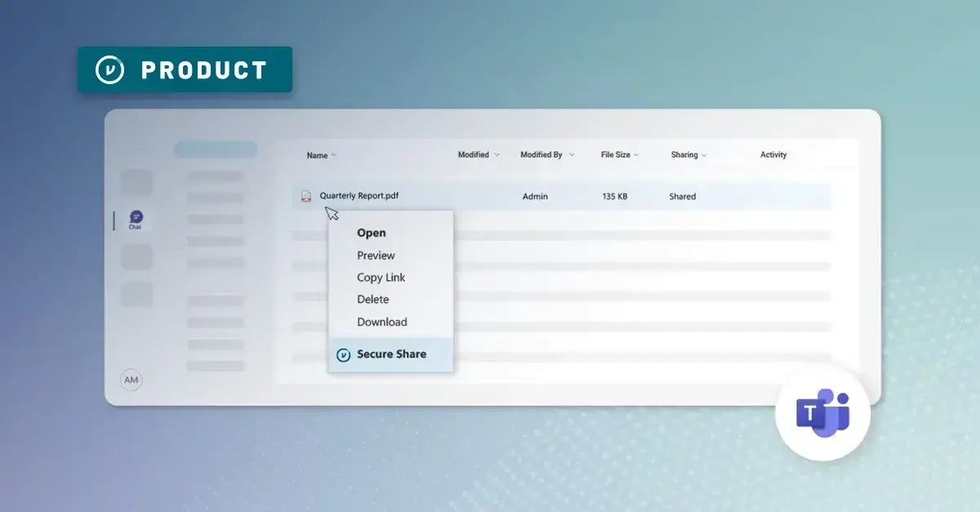980x512 pixels.
Task: Choose Download from the context menu
Action: (381, 322)
